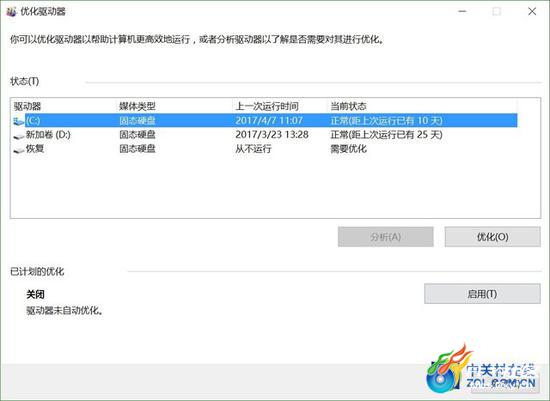Select the 恢复 drive row
The width and height of the screenshot is (550, 401).
[x=265, y=149]
